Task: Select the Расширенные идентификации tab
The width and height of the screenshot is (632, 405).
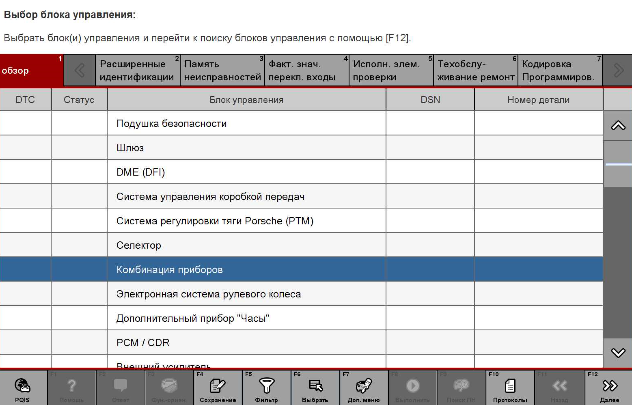Action: tap(137, 70)
